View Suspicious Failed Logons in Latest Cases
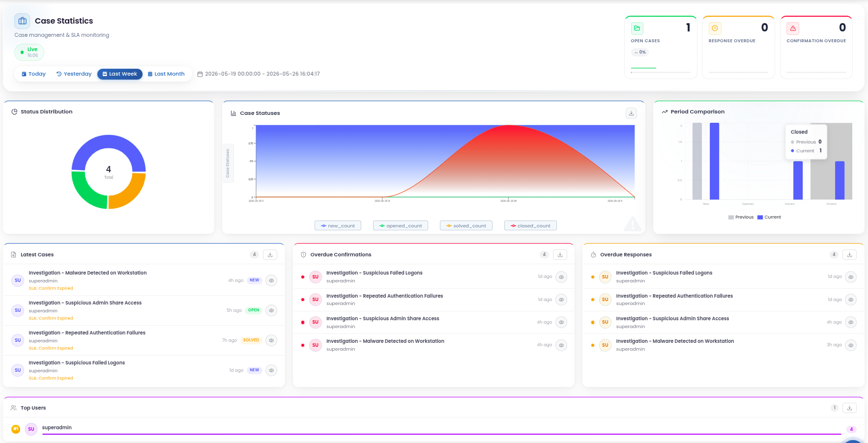The height and width of the screenshot is (443, 868). 271,370
